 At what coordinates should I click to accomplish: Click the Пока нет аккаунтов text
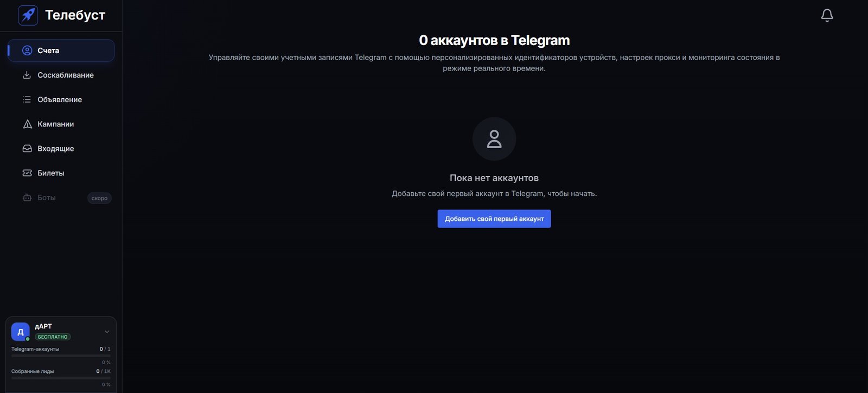tap(494, 178)
